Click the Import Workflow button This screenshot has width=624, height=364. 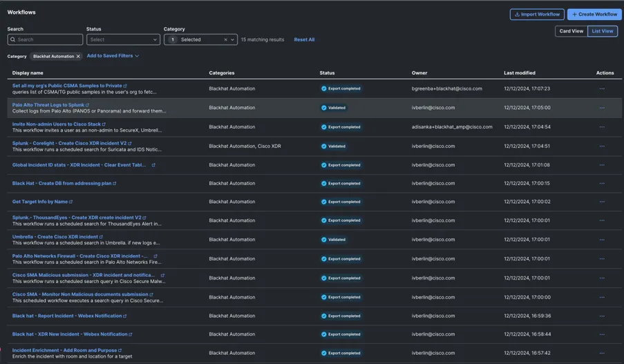[537, 15]
